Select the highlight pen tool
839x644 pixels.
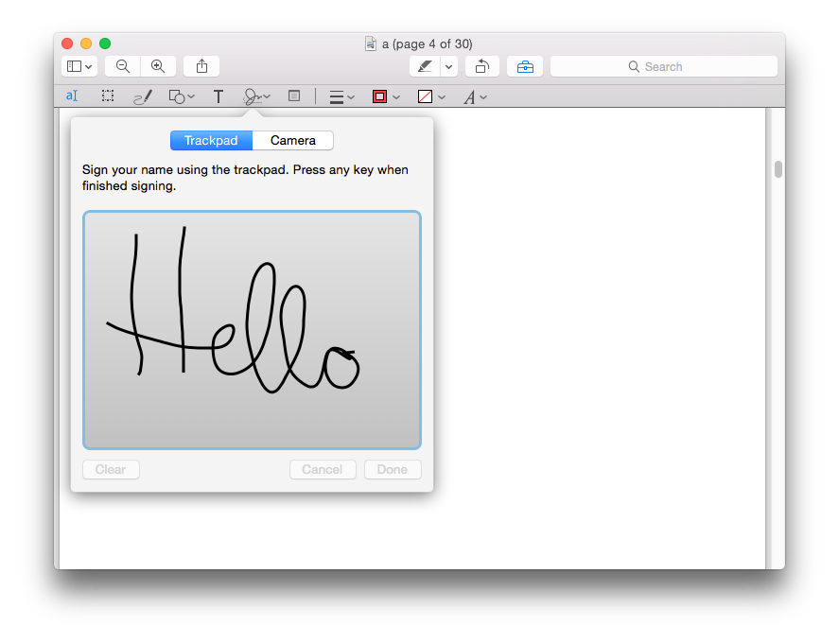[425, 66]
